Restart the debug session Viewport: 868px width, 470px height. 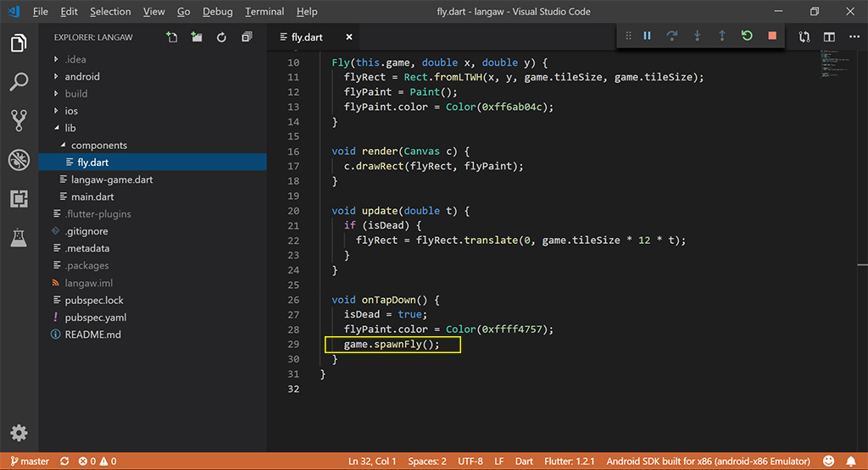(747, 36)
